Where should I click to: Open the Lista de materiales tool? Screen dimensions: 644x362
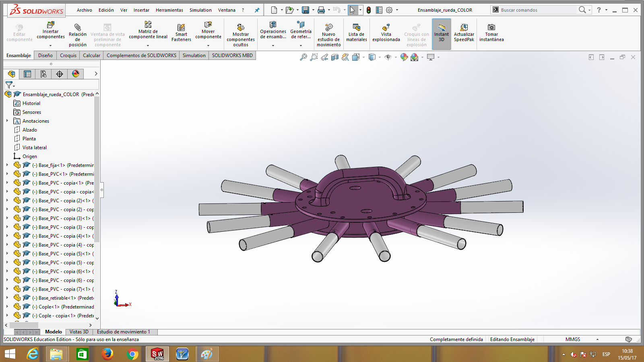(x=357, y=33)
